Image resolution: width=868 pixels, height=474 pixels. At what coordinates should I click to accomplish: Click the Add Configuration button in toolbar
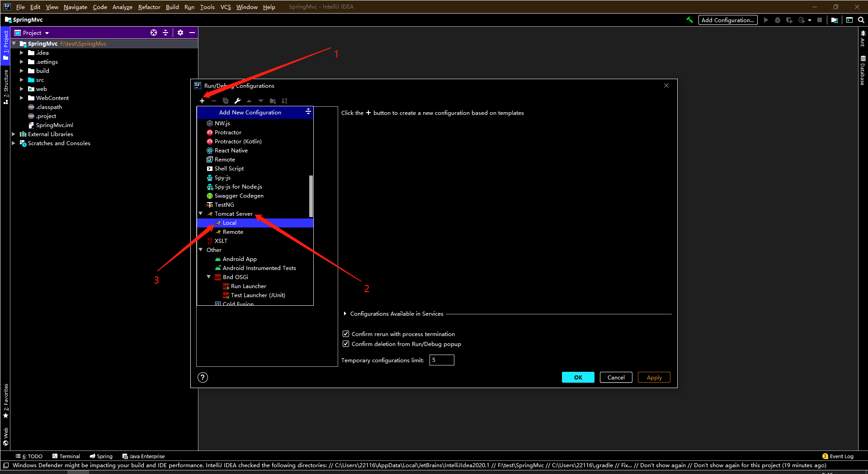pos(727,20)
